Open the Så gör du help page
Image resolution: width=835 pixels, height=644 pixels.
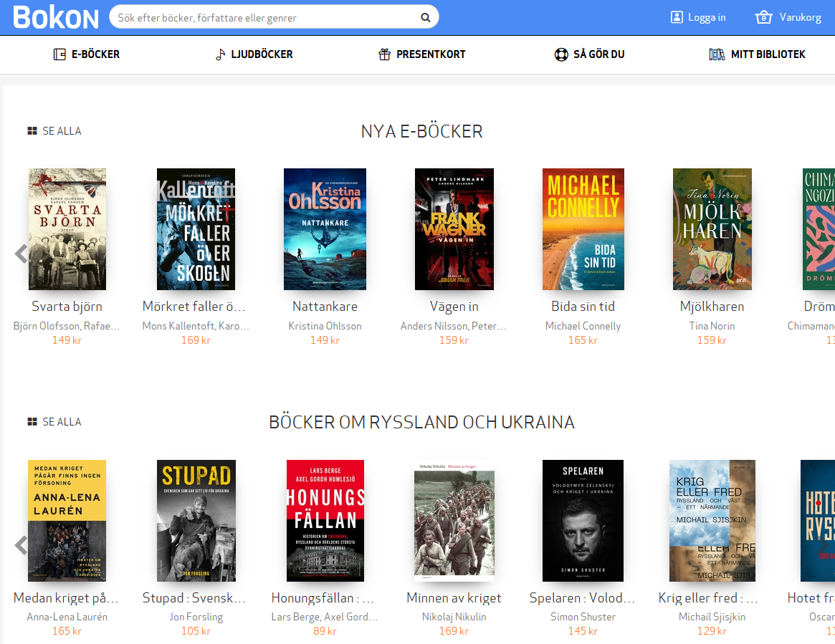(x=590, y=54)
